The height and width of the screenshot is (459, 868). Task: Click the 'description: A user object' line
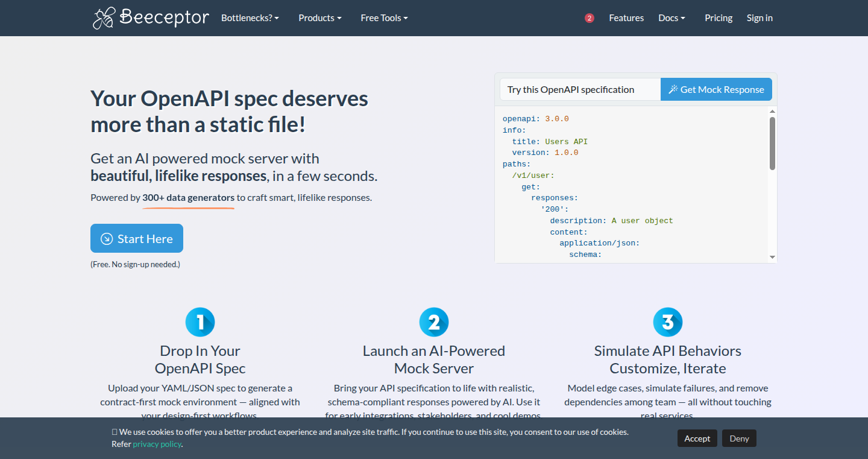611,221
